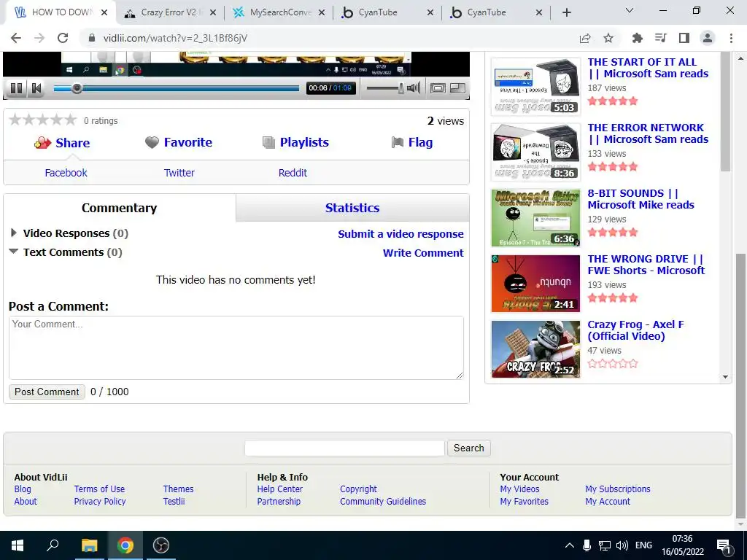
Task: Open THE ERROR NETWORK video title link
Action: pos(648,133)
